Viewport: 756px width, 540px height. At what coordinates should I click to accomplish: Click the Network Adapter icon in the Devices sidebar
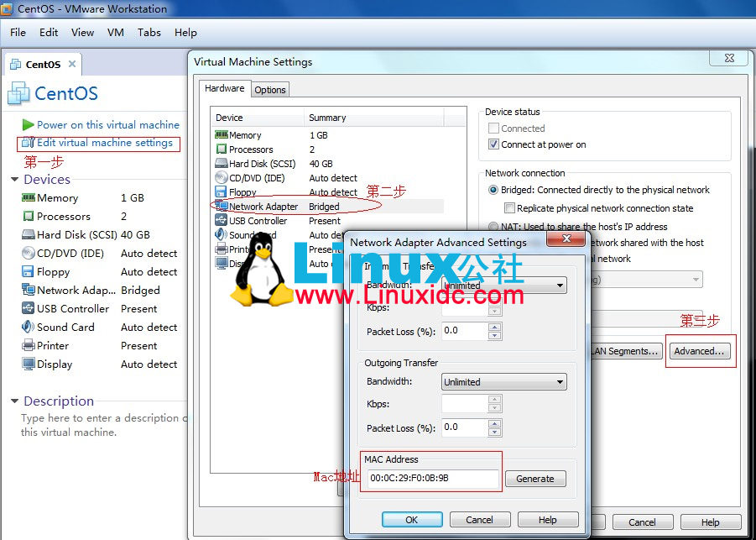[x=29, y=290]
